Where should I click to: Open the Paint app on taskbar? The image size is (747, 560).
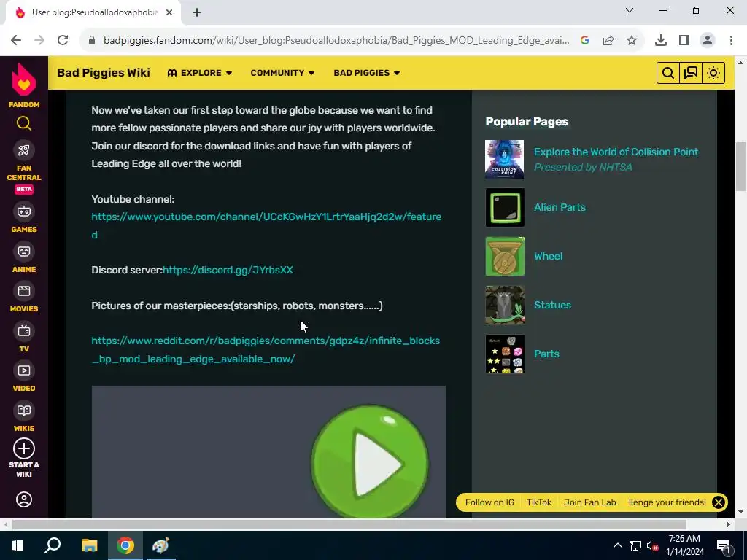(x=161, y=545)
